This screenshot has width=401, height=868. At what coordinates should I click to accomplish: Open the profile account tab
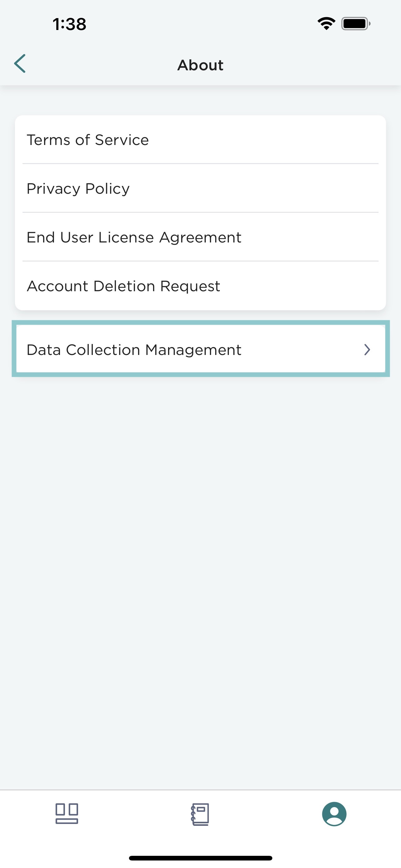[334, 814]
